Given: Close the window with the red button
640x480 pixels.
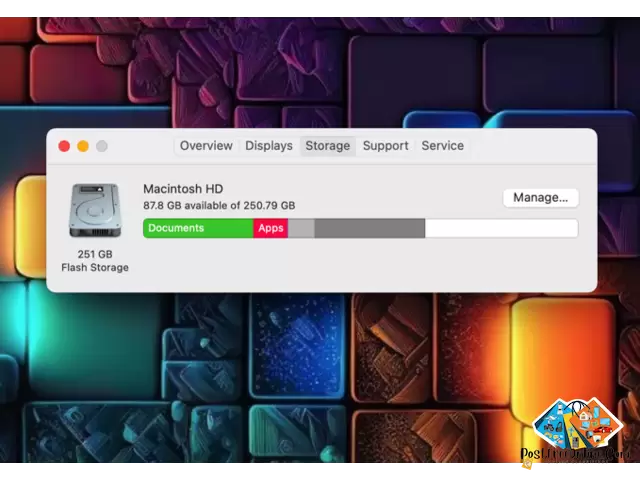Looking at the screenshot, I should point(64,146).
